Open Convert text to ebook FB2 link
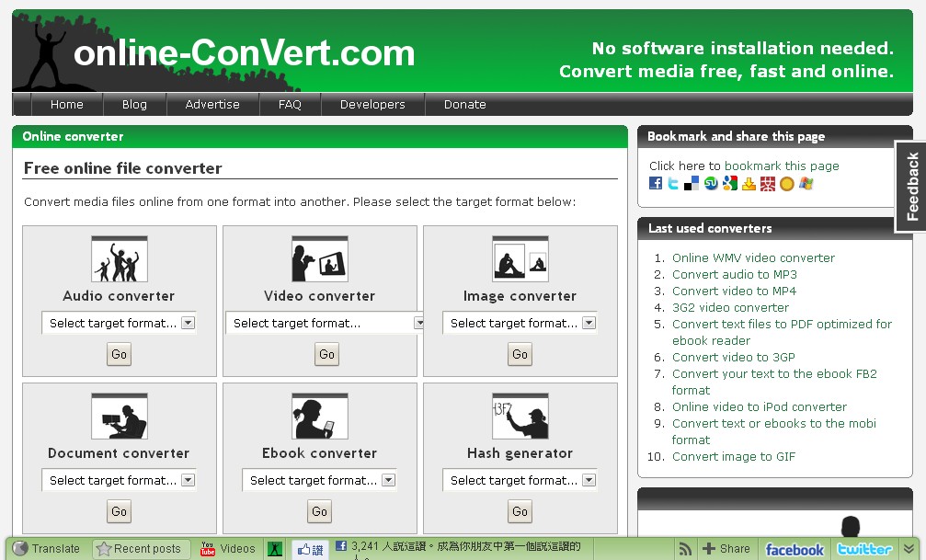Image resolution: width=926 pixels, height=560 pixels. 774,383
